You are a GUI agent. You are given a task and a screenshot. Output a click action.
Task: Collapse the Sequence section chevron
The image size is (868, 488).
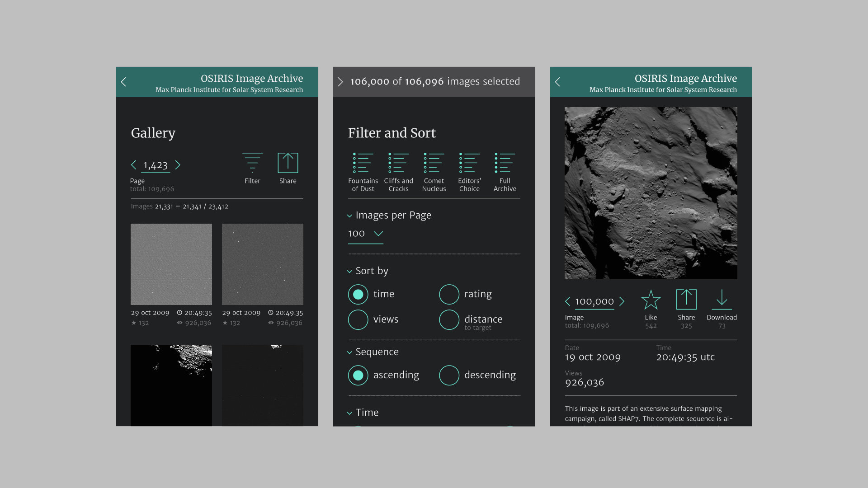[349, 352]
